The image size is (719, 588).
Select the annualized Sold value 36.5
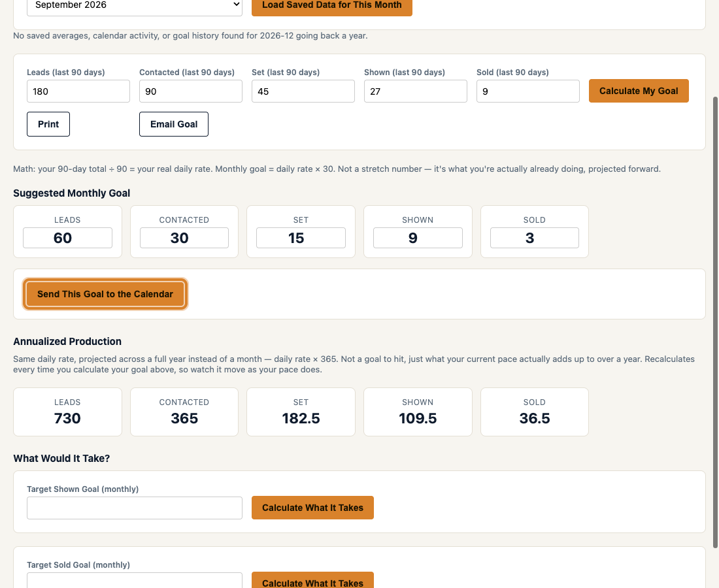pyautogui.click(x=535, y=418)
